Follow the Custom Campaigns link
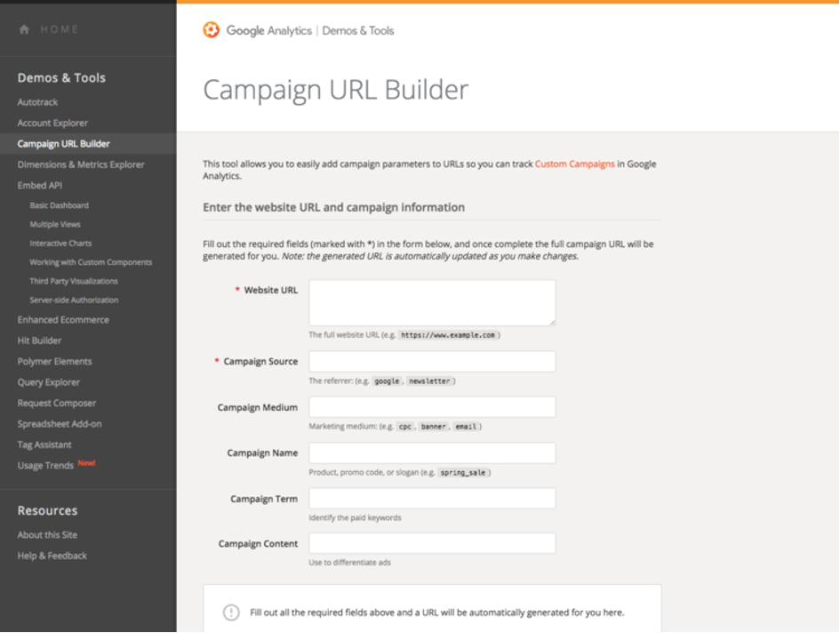Screen dimensions: 840x633 click(x=574, y=164)
